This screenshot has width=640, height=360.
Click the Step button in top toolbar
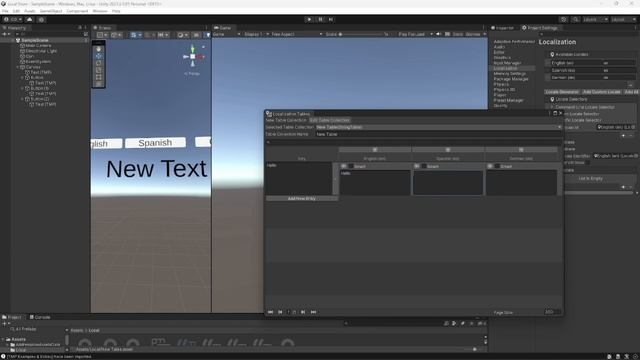pyautogui.click(x=331, y=19)
